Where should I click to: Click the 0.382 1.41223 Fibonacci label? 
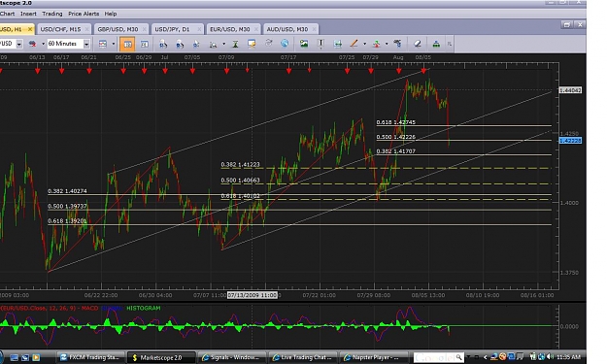click(241, 164)
